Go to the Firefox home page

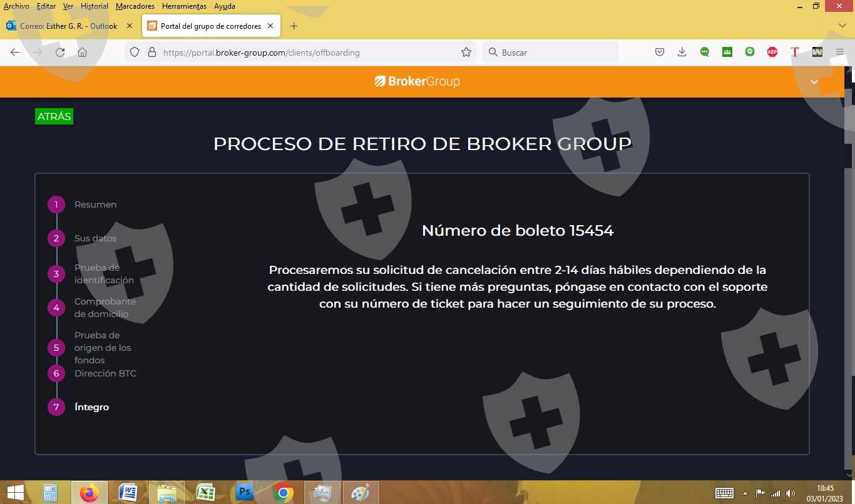[83, 53]
